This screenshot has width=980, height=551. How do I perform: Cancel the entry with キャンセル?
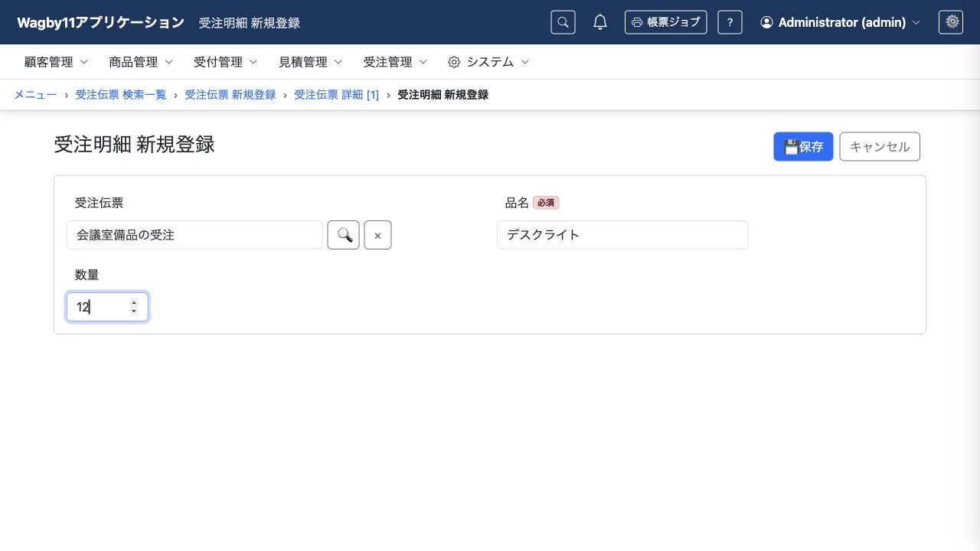click(880, 147)
